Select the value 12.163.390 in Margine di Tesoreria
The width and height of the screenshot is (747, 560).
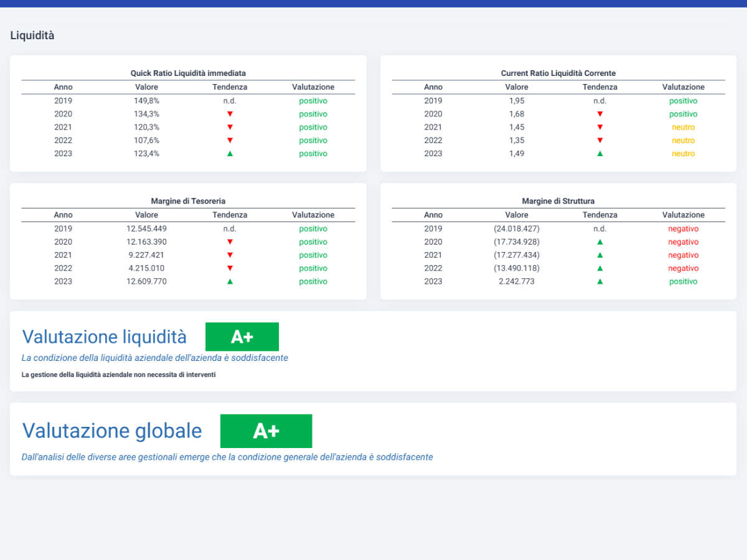tap(146, 242)
